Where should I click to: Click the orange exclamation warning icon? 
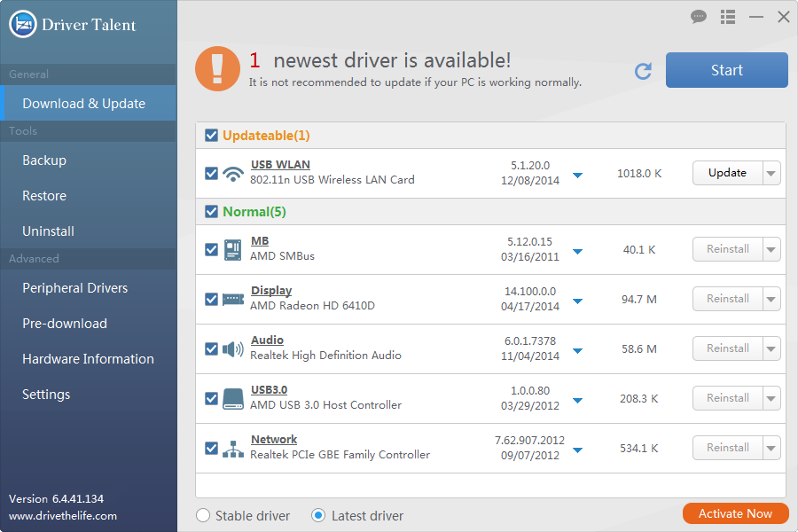point(217,69)
